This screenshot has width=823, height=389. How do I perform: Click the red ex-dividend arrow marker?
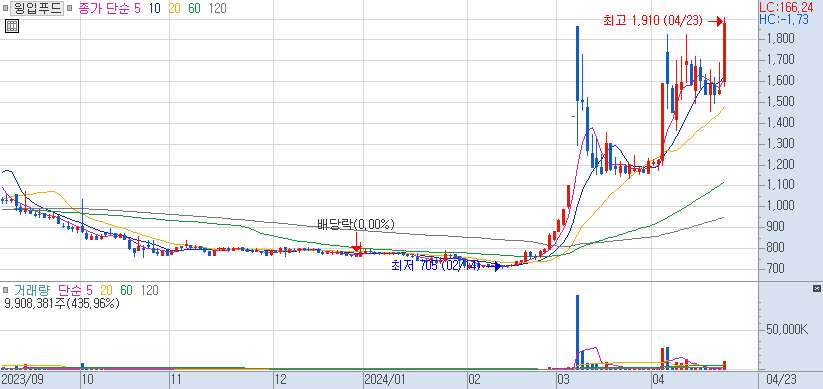[356, 243]
